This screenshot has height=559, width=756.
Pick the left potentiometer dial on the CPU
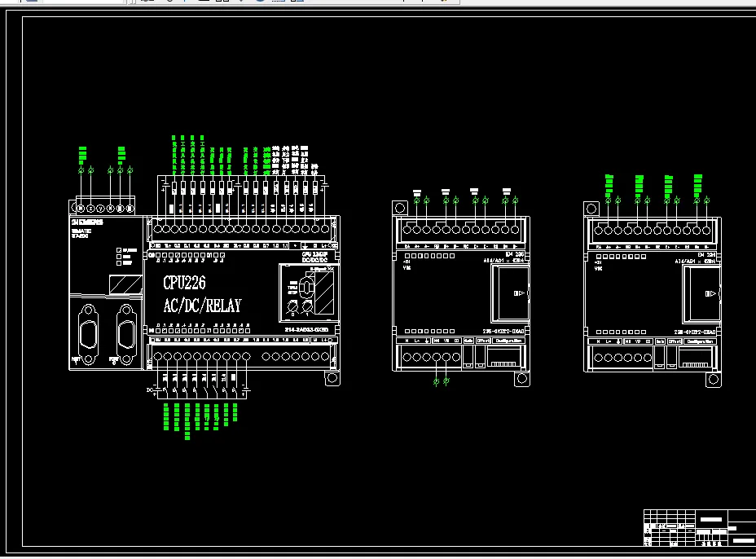(292, 306)
